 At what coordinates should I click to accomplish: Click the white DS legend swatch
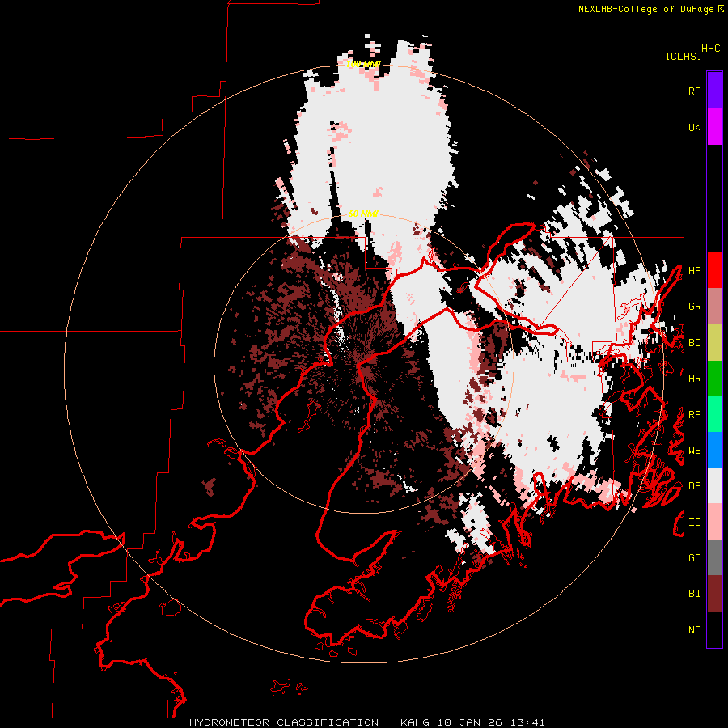[714, 485]
